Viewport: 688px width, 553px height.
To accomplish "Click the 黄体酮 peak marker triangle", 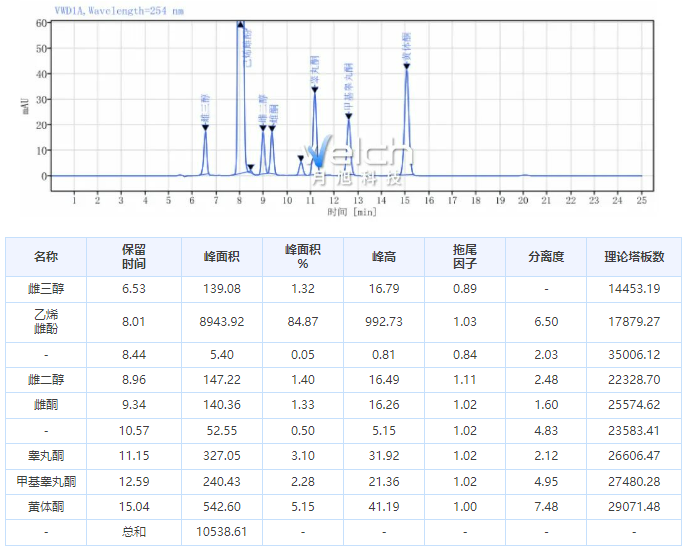I will point(407,67).
